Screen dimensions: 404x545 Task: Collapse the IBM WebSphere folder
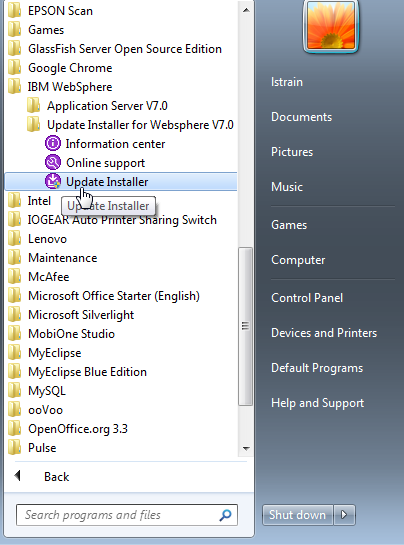click(70, 87)
